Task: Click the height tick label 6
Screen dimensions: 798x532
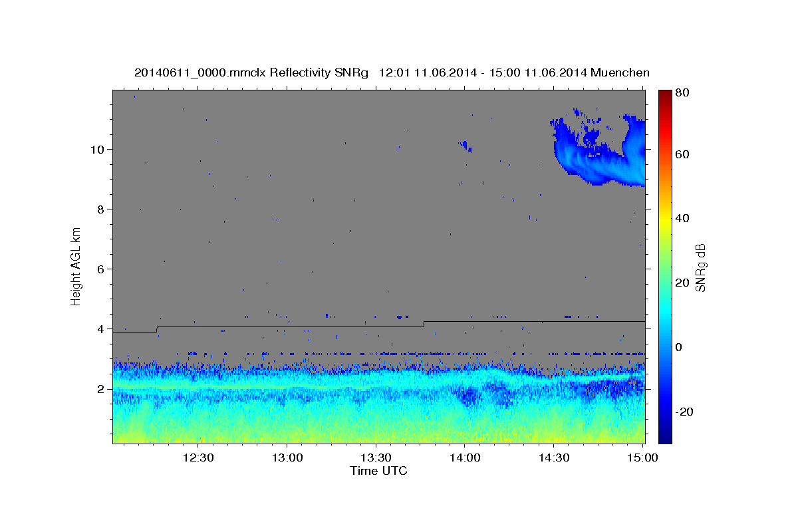Action: point(102,269)
